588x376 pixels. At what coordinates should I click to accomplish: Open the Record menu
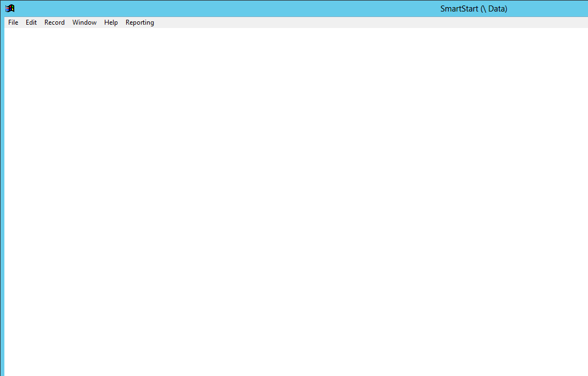[54, 22]
